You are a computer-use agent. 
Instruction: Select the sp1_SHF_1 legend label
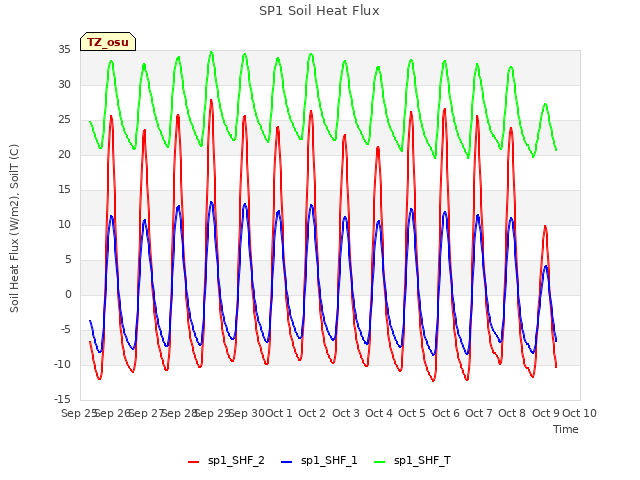(329, 461)
